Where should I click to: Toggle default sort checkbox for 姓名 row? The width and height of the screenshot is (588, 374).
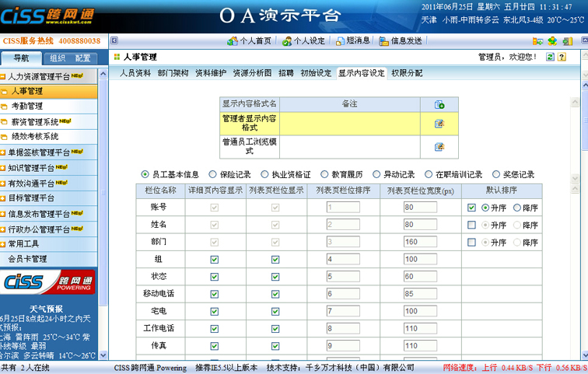[x=471, y=225]
